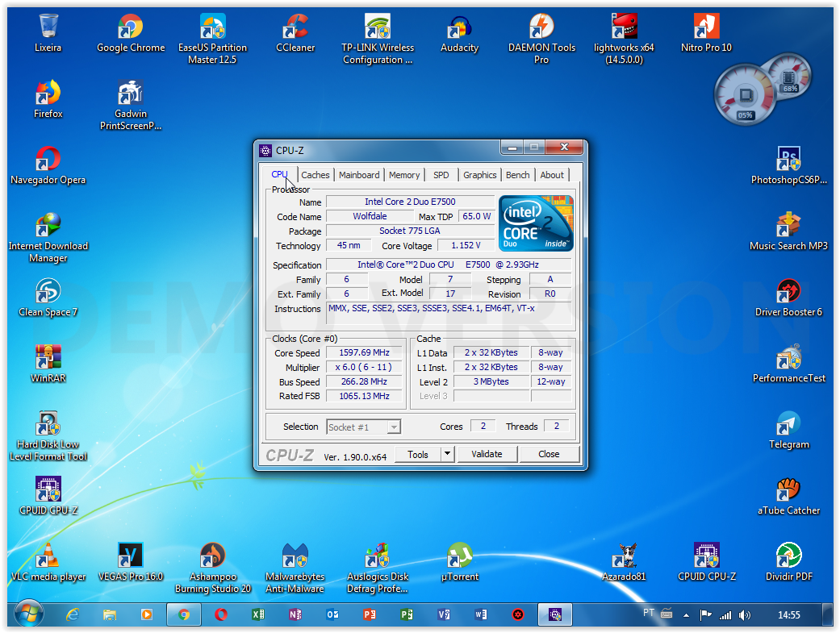The image size is (840, 633).
Task: Click the Tools button in CPU-Z
Action: (418, 454)
